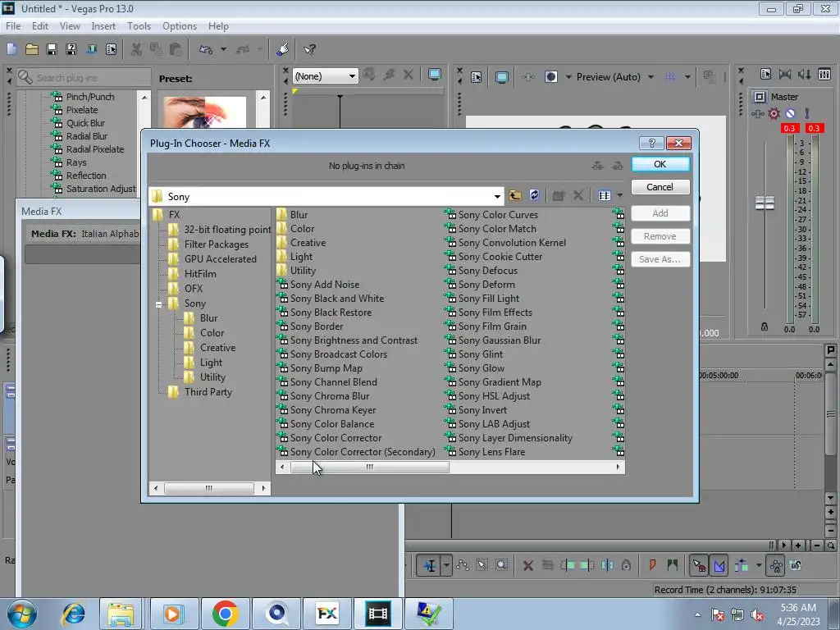840x630 pixels.
Task: Click the Up One Level folder icon
Action: point(515,195)
